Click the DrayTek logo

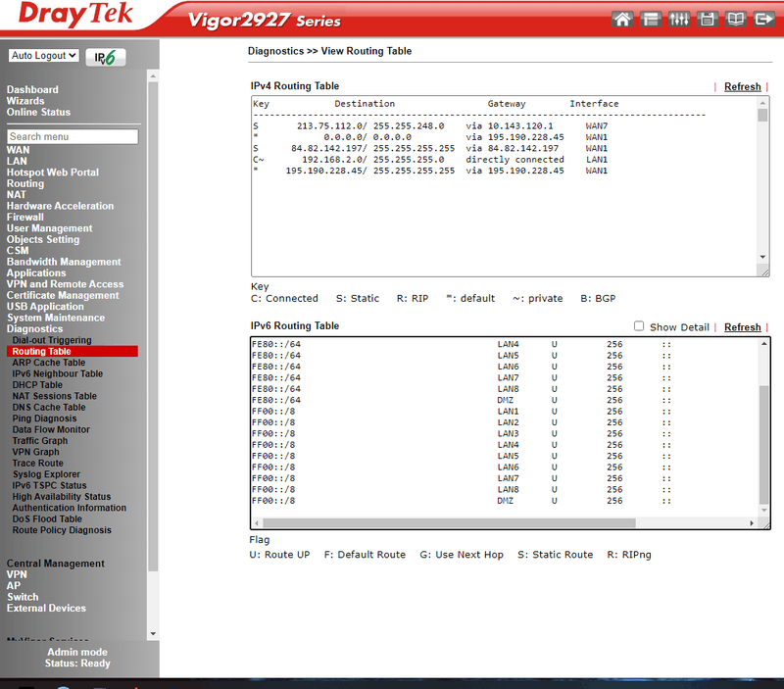click(x=75, y=15)
